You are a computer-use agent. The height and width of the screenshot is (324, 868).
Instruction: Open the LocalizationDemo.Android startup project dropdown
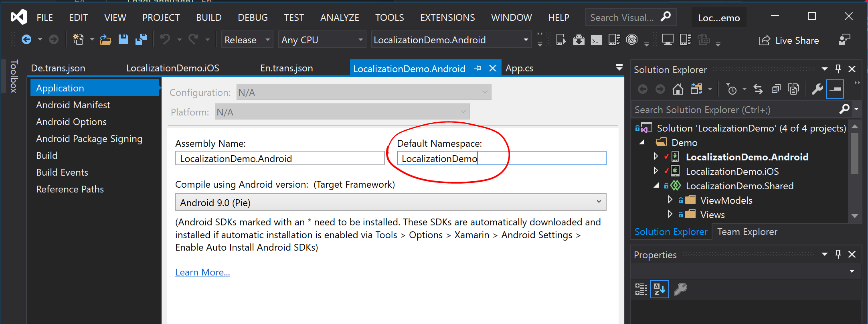coord(451,40)
